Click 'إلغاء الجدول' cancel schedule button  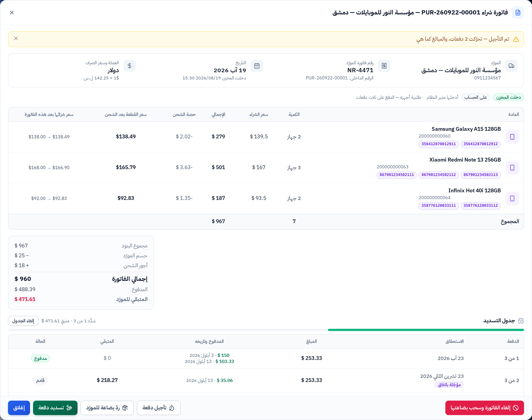click(x=23, y=321)
